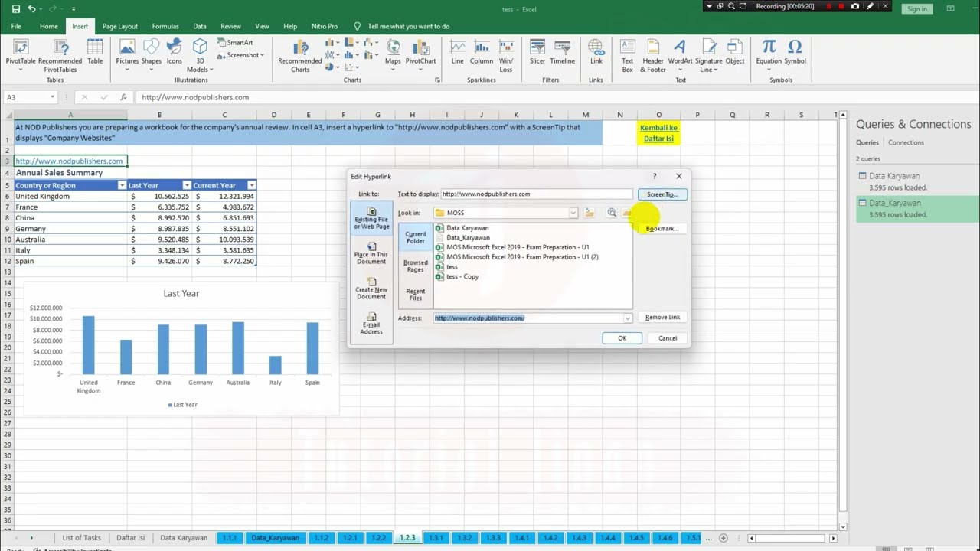
Task: Select Create New Document option
Action: tap(371, 289)
